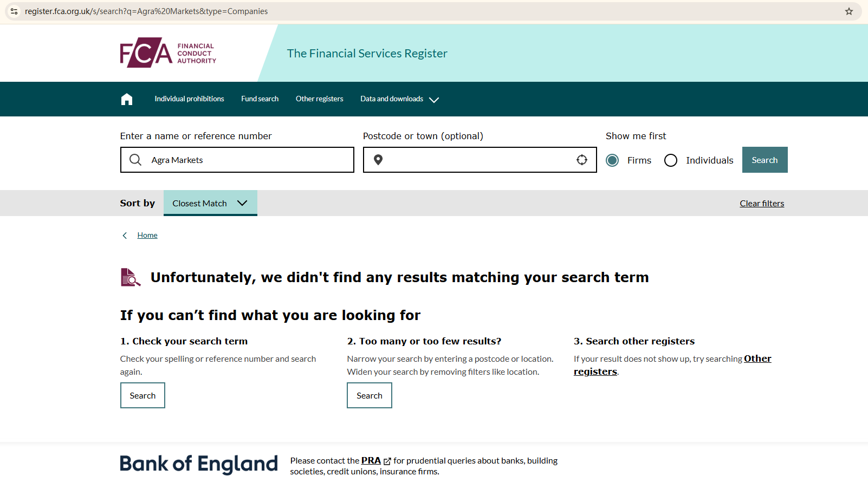Screen dimensions: 868x489
Task: Click the back chevron beside Home breadcrumb
Action: [125, 236]
